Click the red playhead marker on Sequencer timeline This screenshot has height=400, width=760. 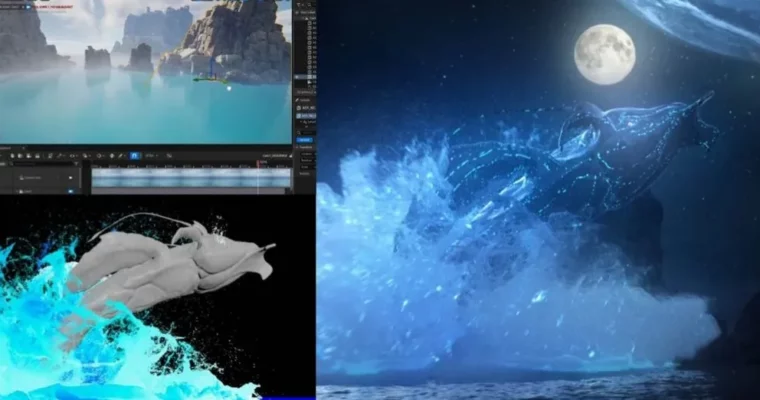tap(258, 164)
